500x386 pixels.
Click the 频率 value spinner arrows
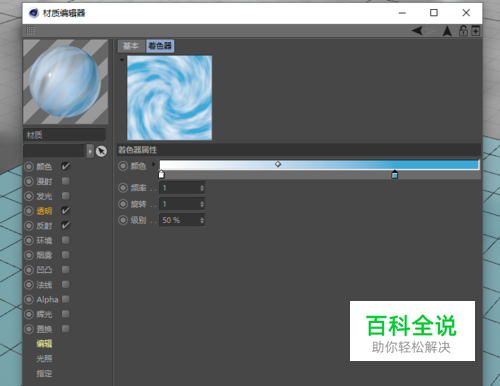[x=202, y=188]
